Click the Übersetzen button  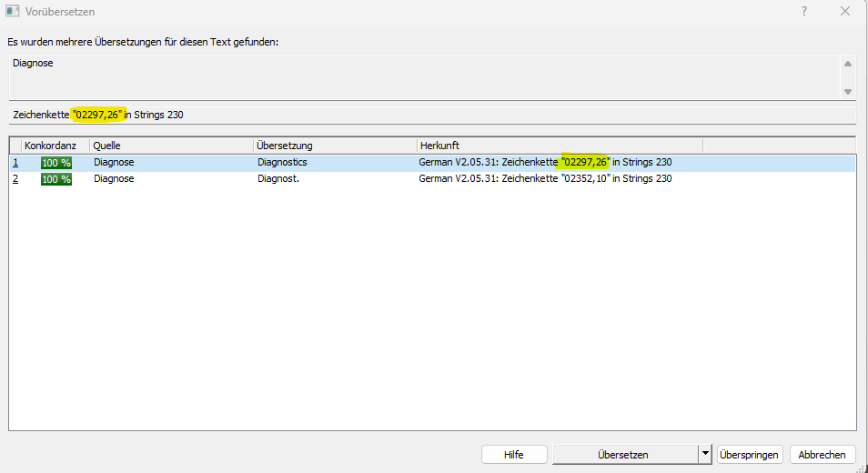click(625, 455)
